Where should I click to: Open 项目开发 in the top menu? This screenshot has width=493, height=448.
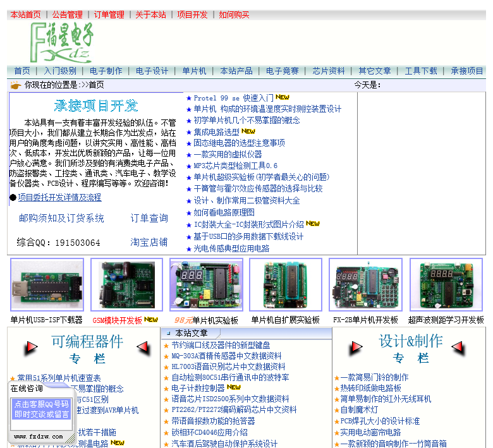click(x=192, y=15)
